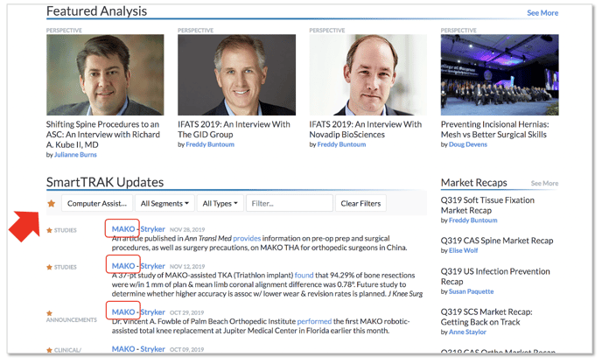Open author Anne Staylor profile
Screen dimensions: 602x364
[467, 332]
